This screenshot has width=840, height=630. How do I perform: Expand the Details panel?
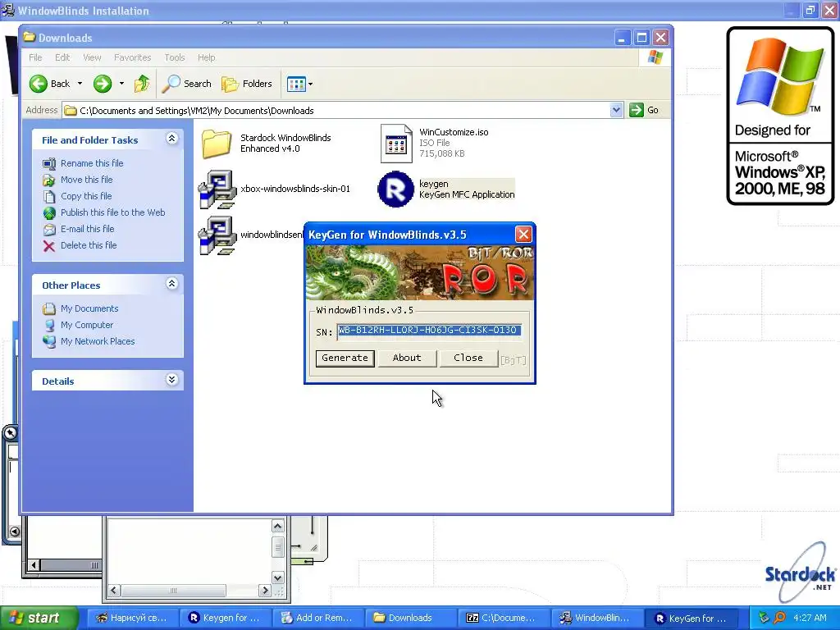point(171,380)
